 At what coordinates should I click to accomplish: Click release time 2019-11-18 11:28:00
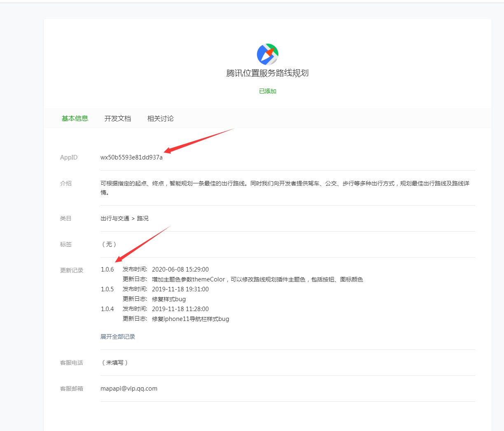[180, 309]
